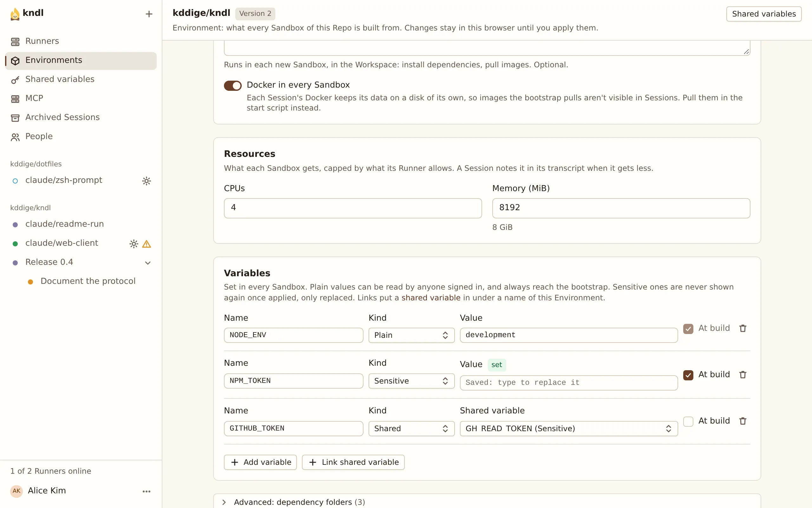This screenshot has height=508, width=812.
Task: Check At build for GITHUB_TOKEN
Action: pyautogui.click(x=688, y=421)
